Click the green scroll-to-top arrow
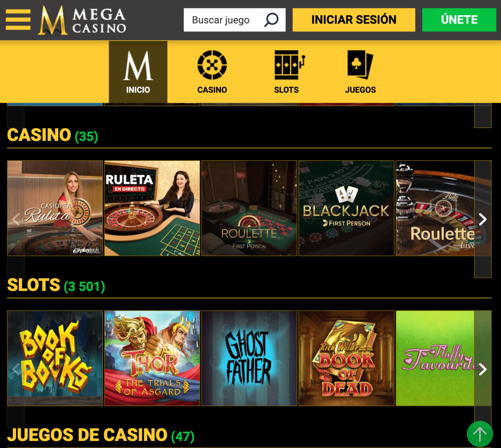The height and width of the screenshot is (448, 501). (479, 434)
